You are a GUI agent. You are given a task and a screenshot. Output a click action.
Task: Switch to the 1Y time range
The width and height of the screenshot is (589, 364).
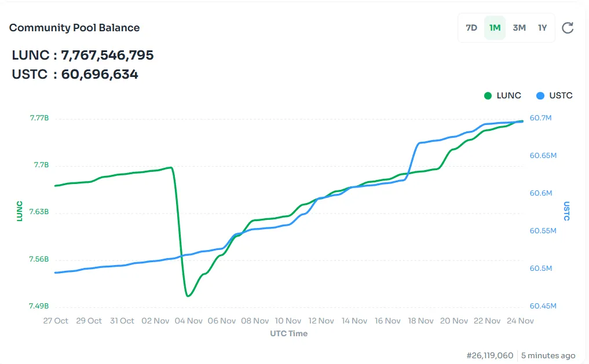tap(542, 28)
